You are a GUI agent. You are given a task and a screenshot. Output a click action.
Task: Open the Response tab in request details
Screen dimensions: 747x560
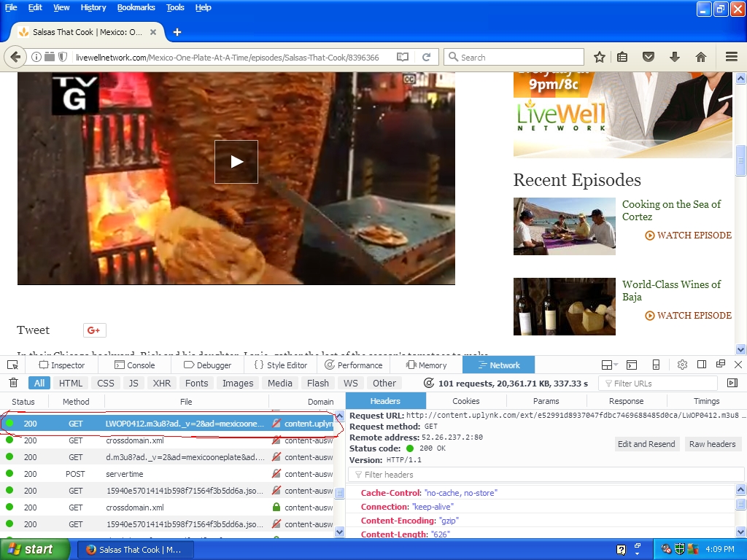pos(627,401)
